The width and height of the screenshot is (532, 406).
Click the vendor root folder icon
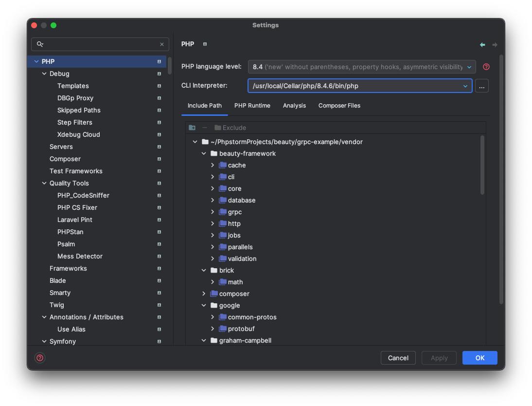point(205,142)
